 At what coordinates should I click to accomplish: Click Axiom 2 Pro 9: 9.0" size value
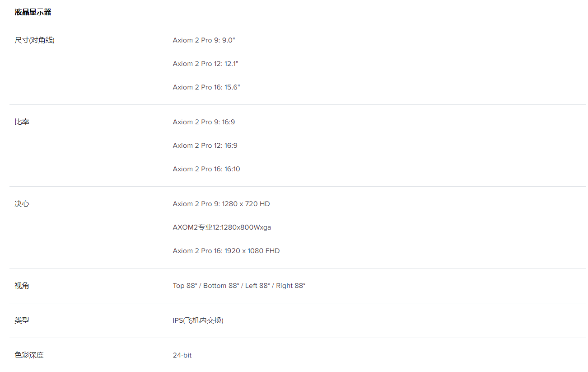click(x=204, y=40)
